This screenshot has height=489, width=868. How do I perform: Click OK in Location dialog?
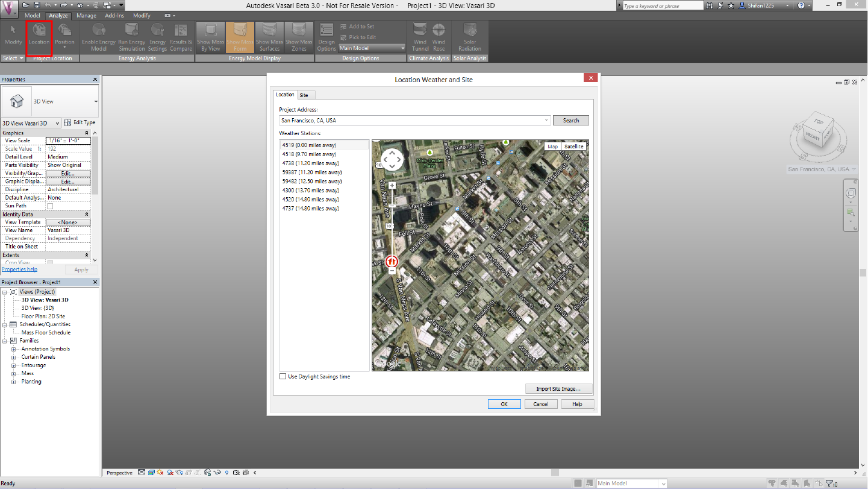504,404
